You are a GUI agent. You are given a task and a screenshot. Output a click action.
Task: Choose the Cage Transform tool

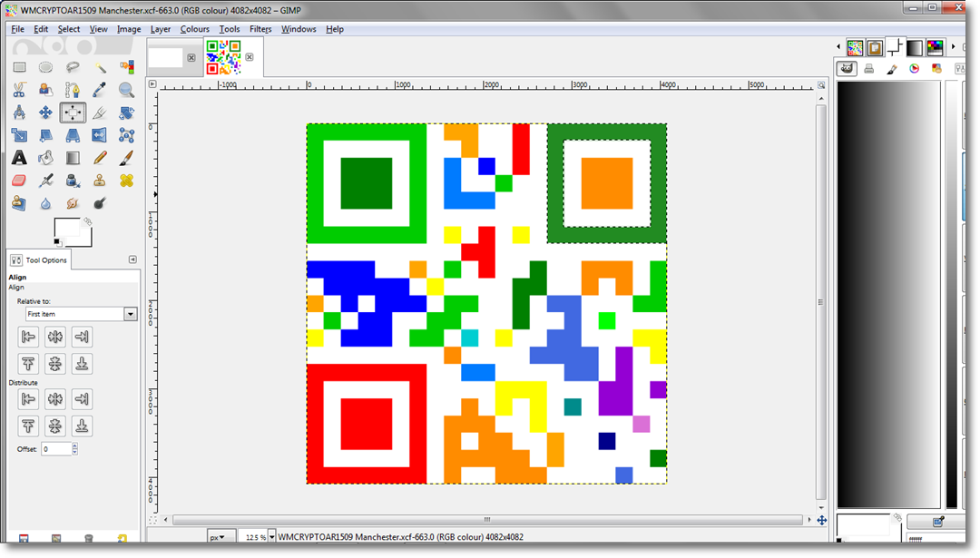[x=127, y=135]
